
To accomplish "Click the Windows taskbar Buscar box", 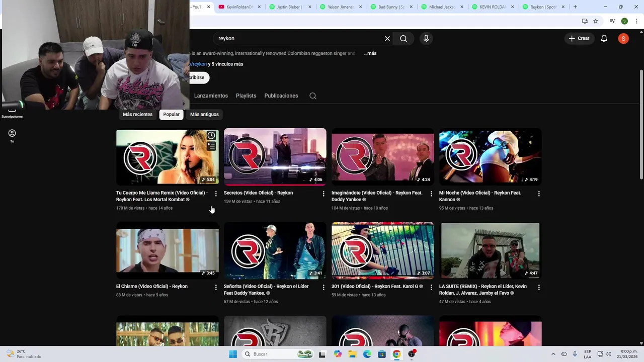I will [277, 354].
